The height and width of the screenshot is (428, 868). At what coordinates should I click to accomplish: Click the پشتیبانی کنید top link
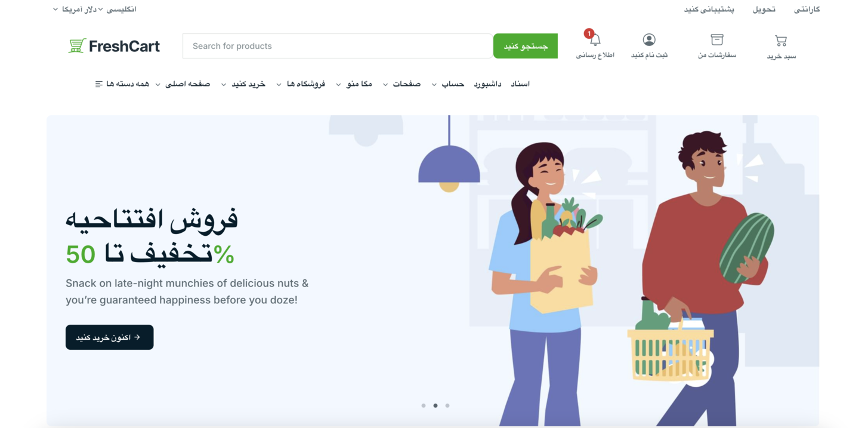(x=709, y=10)
